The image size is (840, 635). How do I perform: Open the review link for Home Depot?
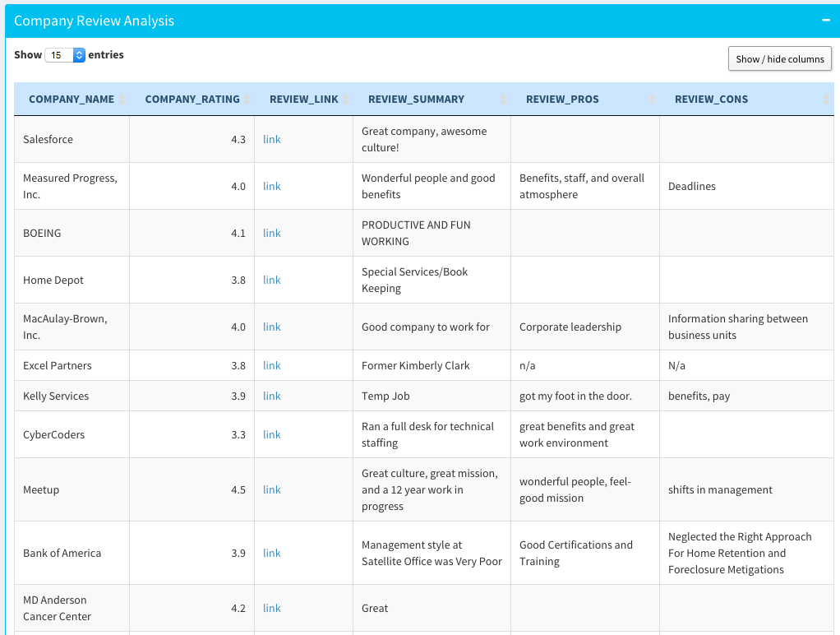pyautogui.click(x=271, y=280)
